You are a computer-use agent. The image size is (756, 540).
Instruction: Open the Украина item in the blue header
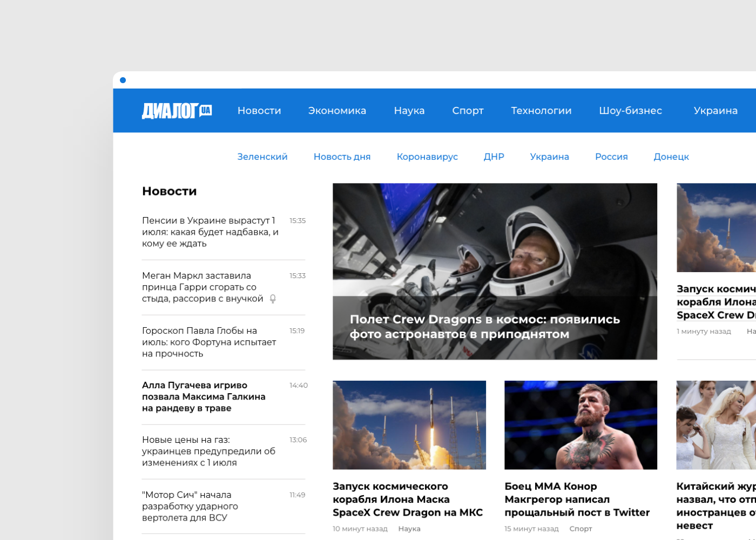tap(715, 111)
